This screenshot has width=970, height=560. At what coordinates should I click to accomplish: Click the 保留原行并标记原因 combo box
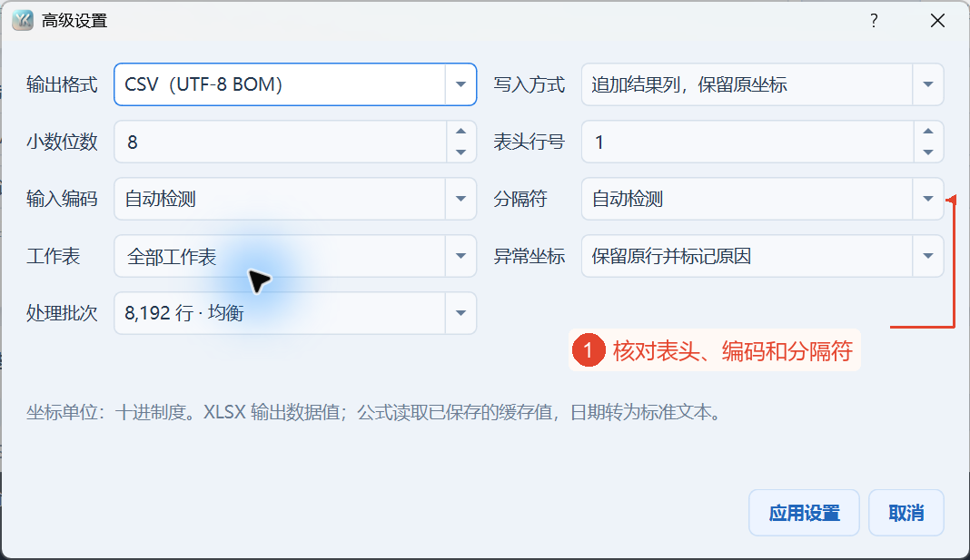[x=762, y=256]
